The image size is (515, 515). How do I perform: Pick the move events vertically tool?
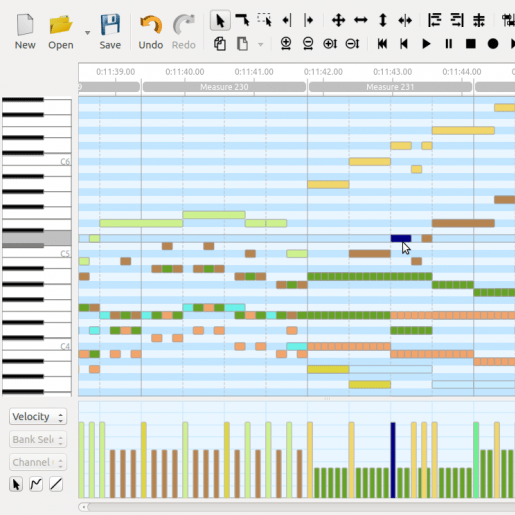[383, 21]
